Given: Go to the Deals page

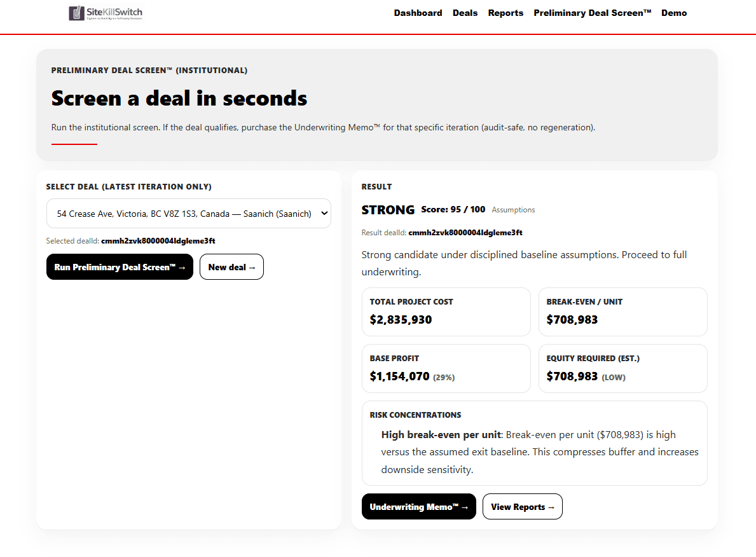Looking at the screenshot, I should tap(465, 13).
